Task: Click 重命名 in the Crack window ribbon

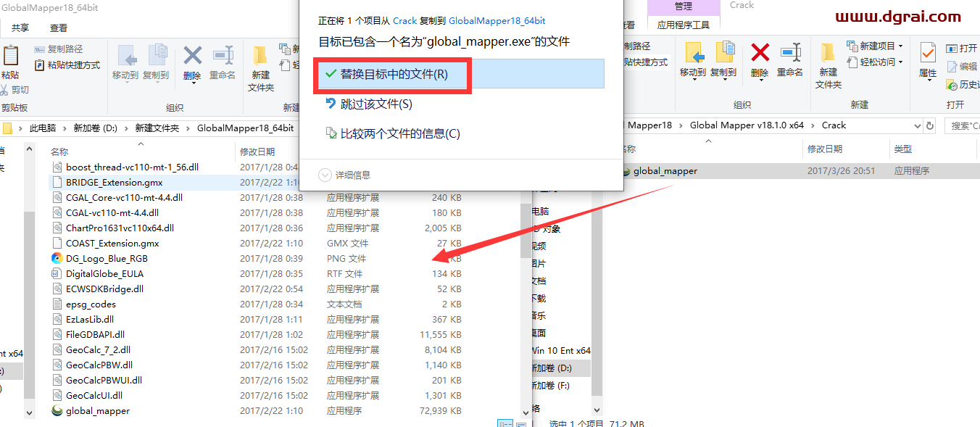Action: (x=790, y=61)
